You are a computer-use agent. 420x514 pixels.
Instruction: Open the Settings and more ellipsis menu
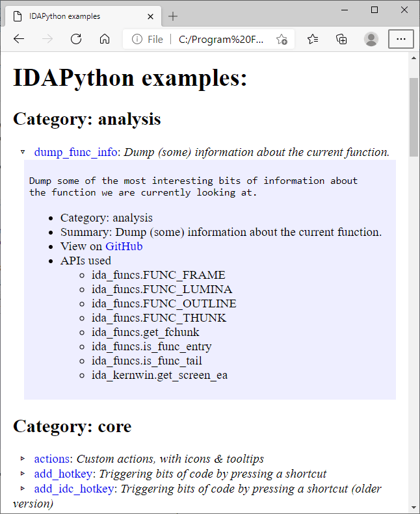(x=400, y=39)
